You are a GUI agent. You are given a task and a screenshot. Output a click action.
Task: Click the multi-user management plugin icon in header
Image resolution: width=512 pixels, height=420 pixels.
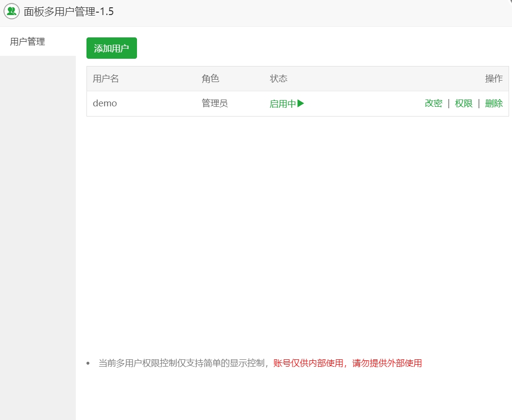[11, 11]
